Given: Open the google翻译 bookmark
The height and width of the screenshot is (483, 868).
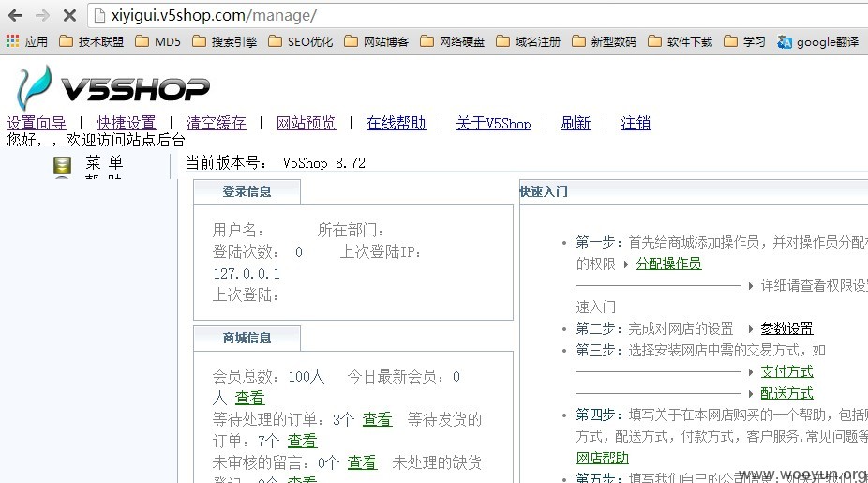Looking at the screenshot, I should (x=818, y=41).
